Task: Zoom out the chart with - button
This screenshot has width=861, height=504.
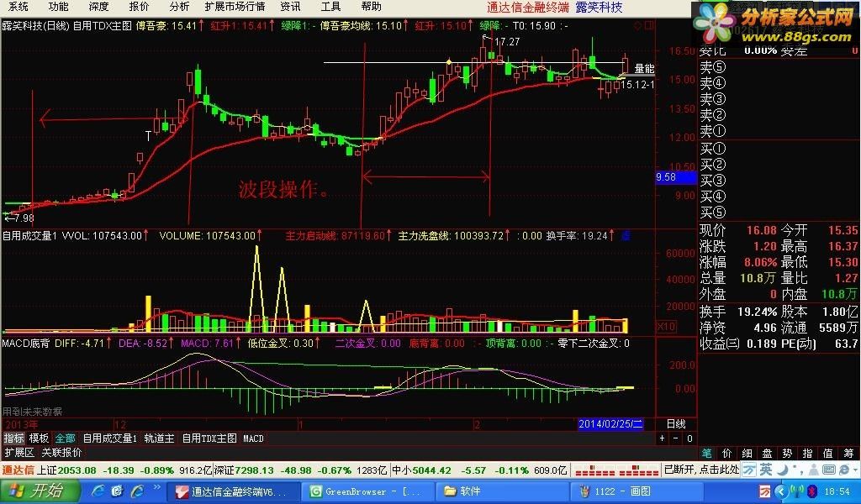Action: [675, 438]
